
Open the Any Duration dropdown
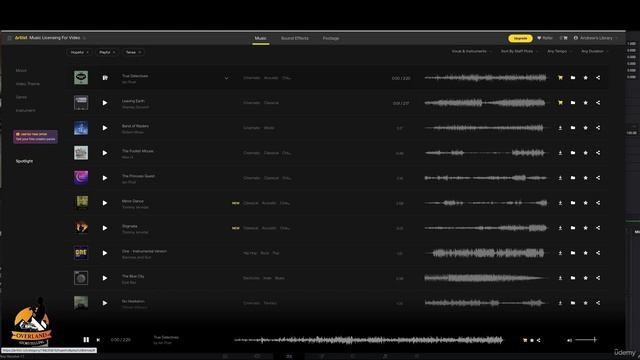pyautogui.click(x=594, y=51)
